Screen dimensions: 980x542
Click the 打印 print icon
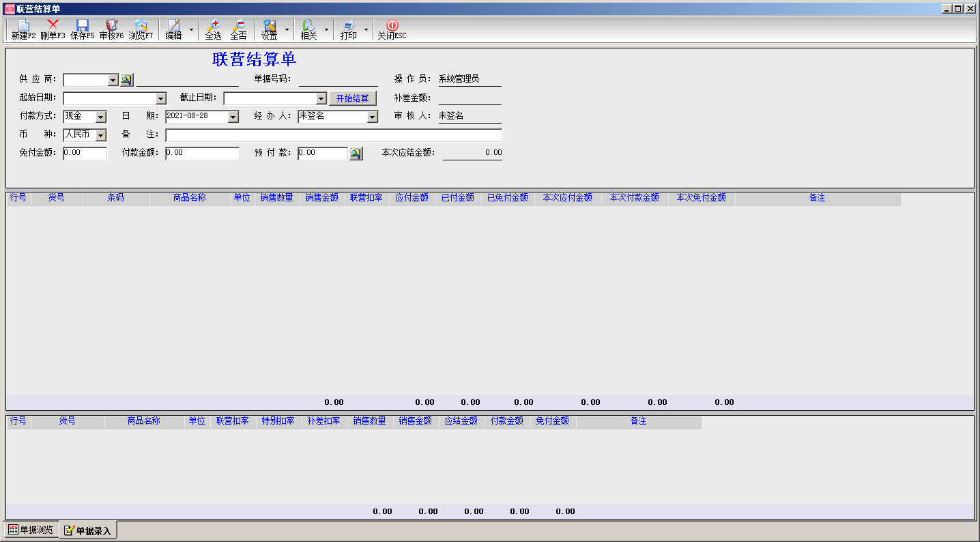348,29
